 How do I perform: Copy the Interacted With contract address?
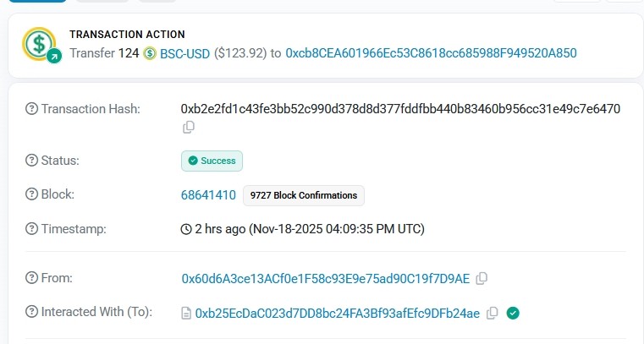point(493,313)
